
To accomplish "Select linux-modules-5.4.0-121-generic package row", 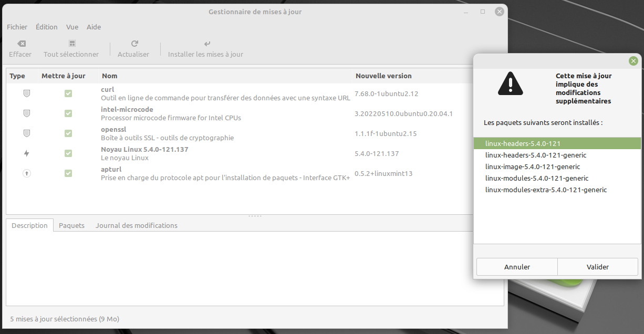I will click(x=557, y=178).
